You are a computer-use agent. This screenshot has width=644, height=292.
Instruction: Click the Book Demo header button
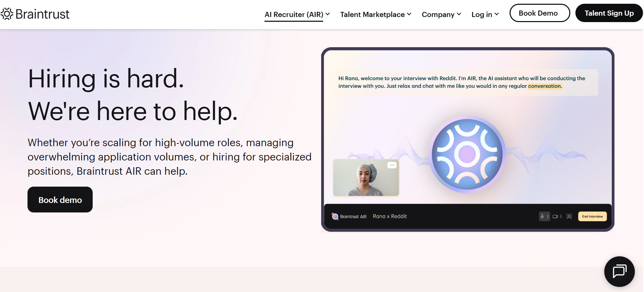(x=540, y=13)
